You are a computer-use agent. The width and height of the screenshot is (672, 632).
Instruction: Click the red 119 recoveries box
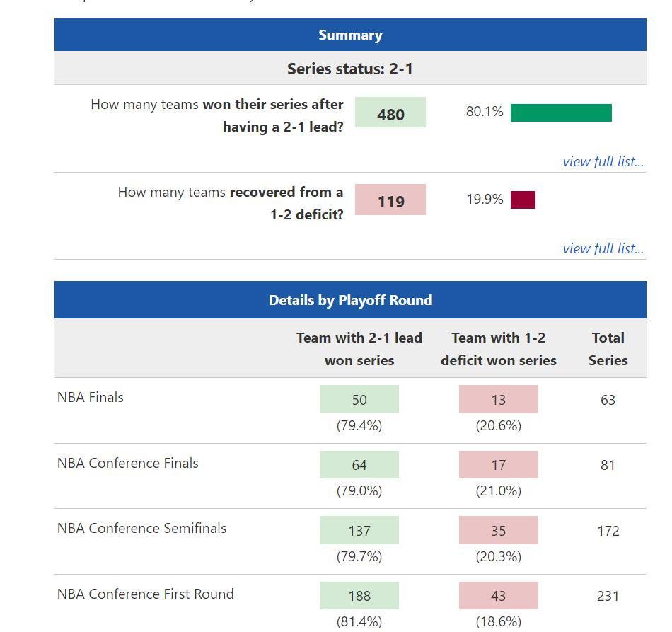pos(390,200)
